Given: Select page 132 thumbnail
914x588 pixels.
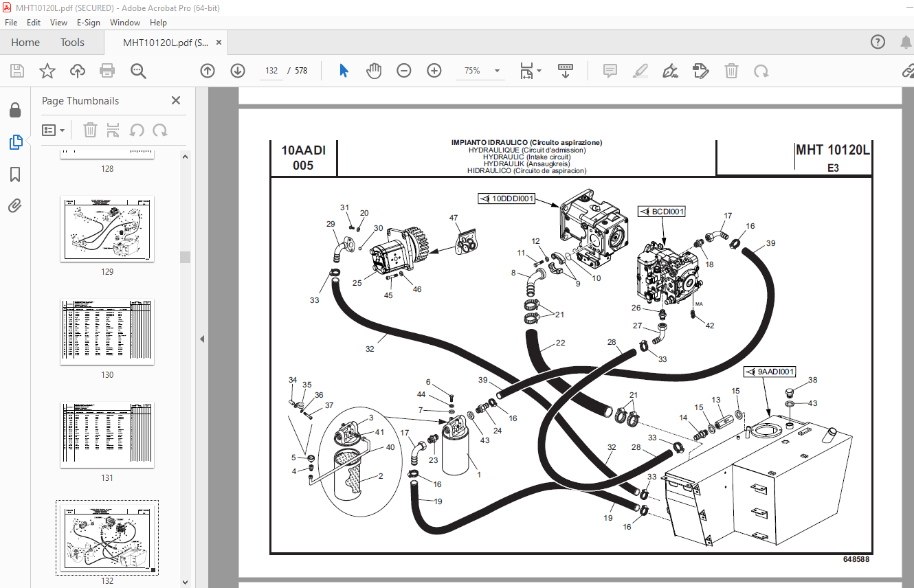Looking at the screenshot, I should click(107, 538).
